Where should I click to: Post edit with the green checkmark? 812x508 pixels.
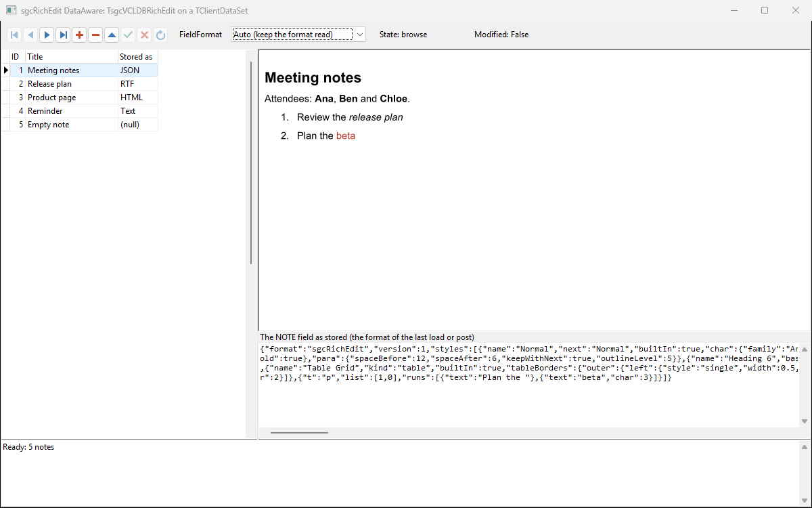(128, 35)
